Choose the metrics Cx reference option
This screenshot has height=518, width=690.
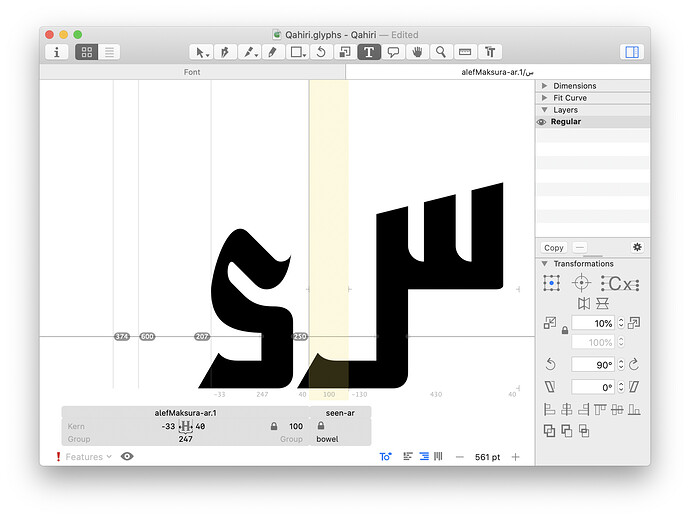point(620,283)
